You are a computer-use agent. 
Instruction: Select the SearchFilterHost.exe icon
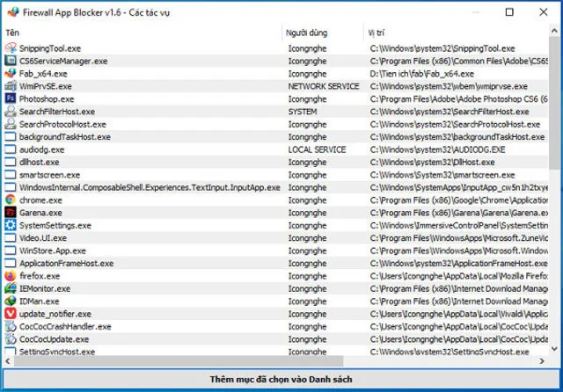(x=11, y=111)
